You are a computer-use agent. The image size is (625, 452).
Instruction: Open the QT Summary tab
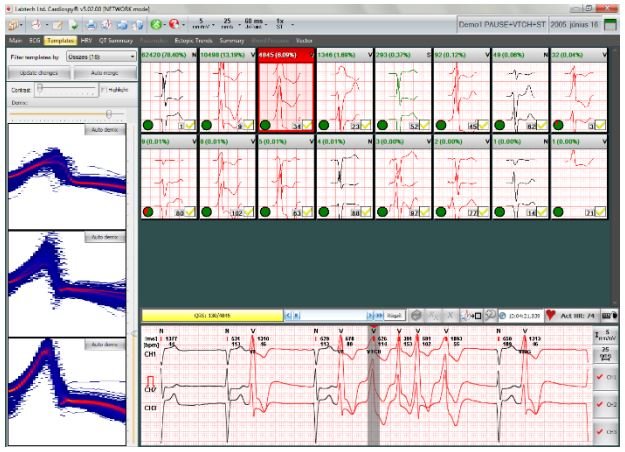pyautogui.click(x=118, y=40)
